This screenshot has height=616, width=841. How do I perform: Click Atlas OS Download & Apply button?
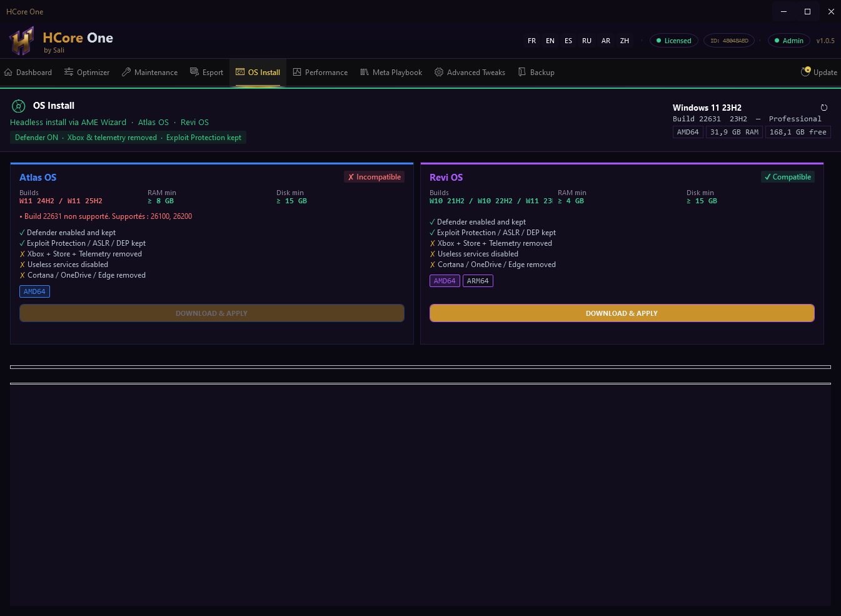[212, 313]
